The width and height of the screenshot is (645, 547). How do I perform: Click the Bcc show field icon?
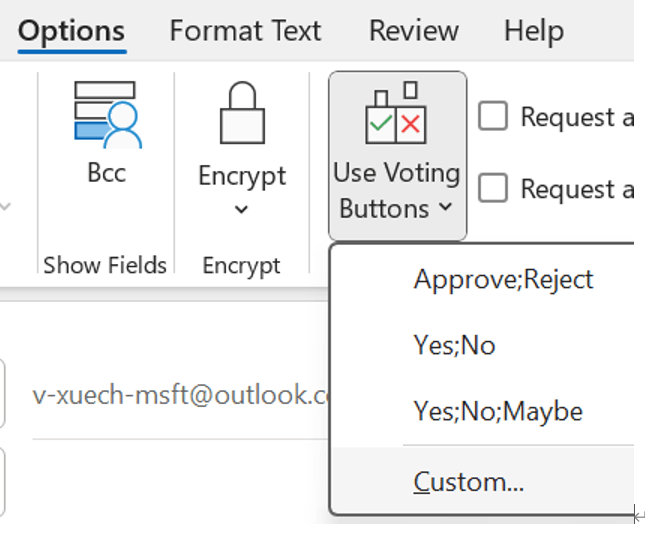click(108, 114)
